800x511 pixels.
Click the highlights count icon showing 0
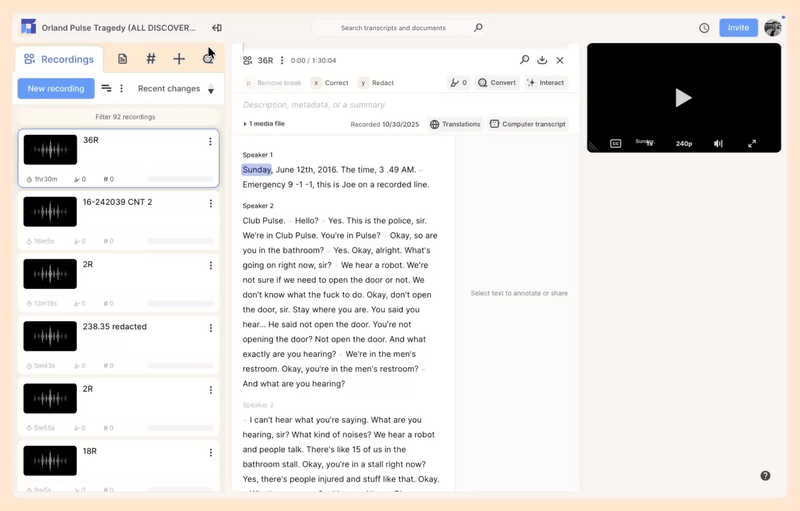458,83
